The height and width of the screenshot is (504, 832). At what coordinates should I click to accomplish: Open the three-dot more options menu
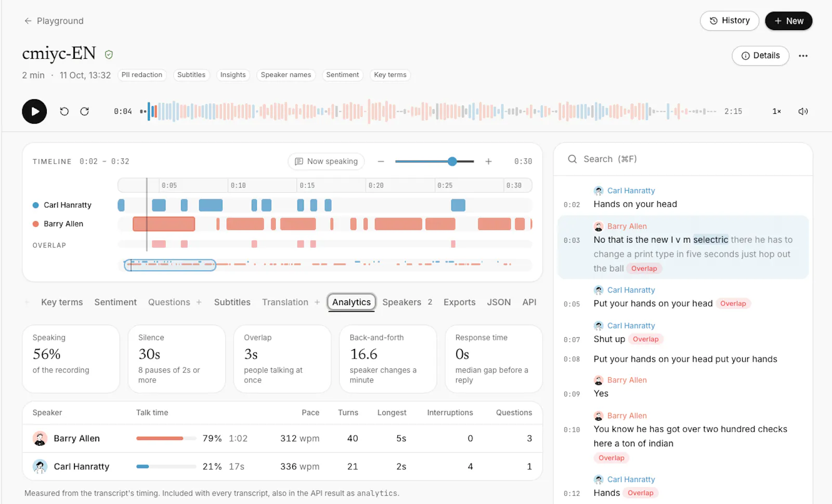[x=803, y=56]
